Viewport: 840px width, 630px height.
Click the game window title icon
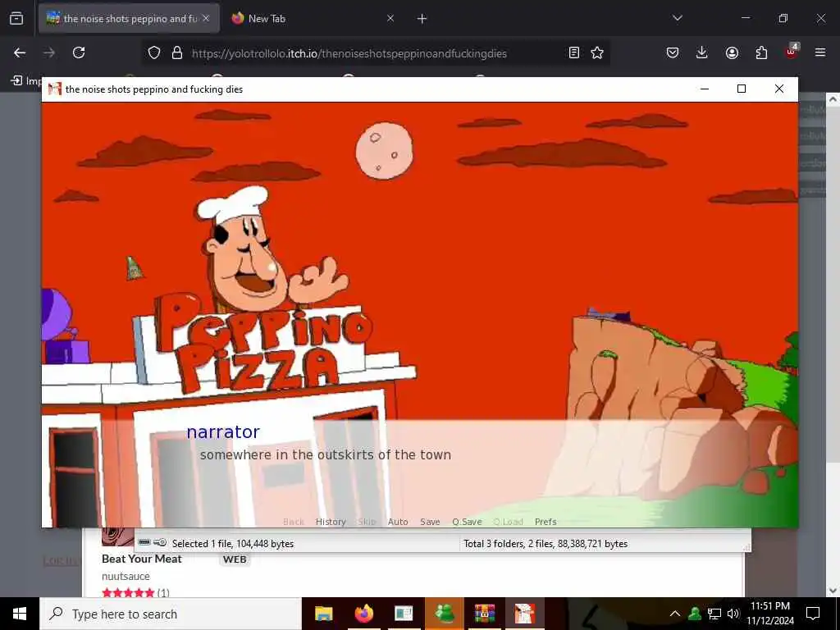55,89
